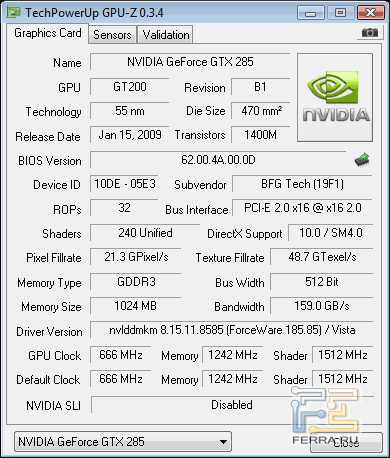The image size is (390, 458).
Task: Click the BIOS Version label
Action: (x=50, y=161)
